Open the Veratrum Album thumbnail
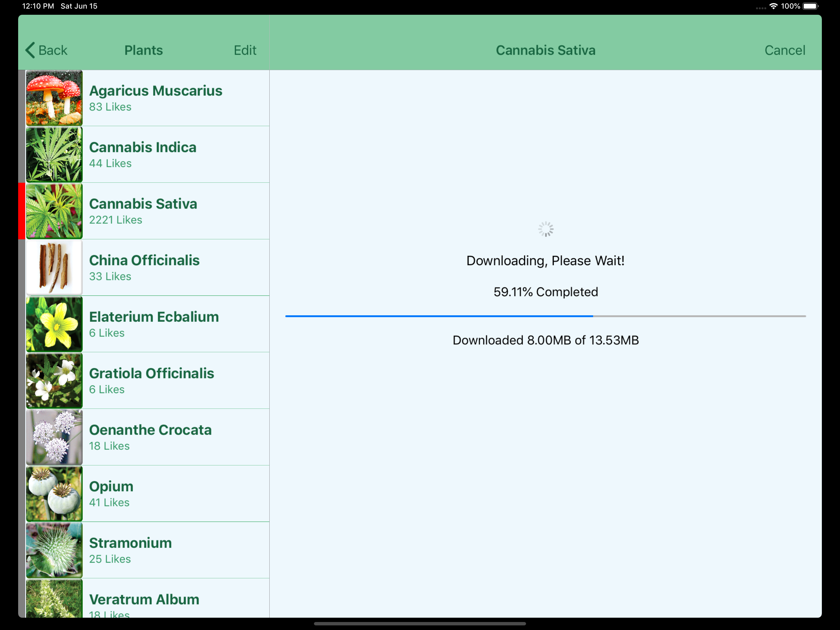Viewport: 840px width, 630px height. (x=54, y=598)
